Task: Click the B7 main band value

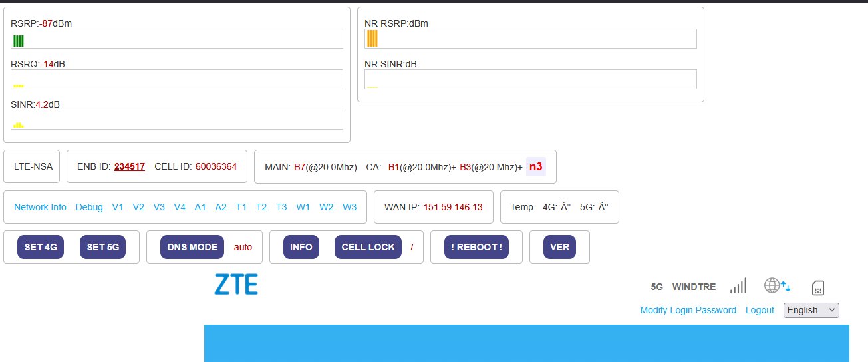Action: click(x=299, y=166)
